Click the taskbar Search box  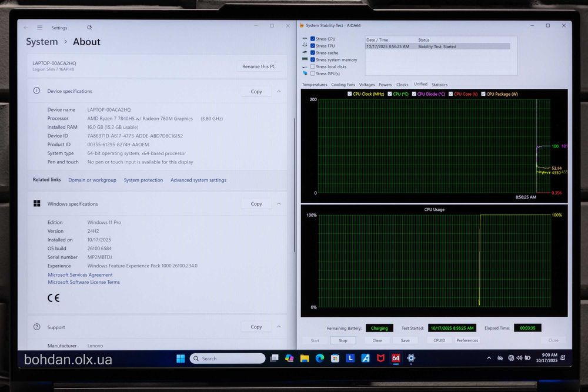coord(228,359)
